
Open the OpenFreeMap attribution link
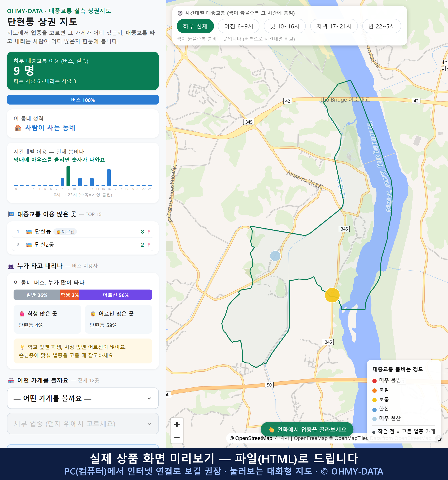[310, 438]
